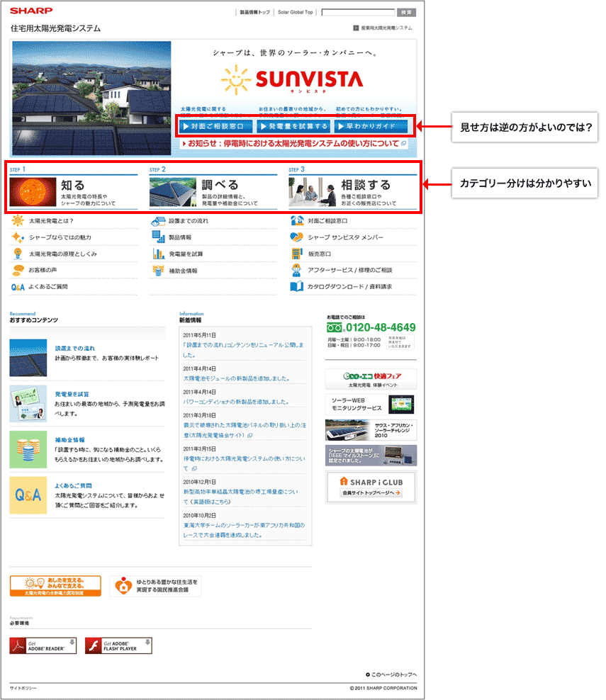Click the Q&A recommended thumbnail
Viewport: 606px width, 700px height.
point(28,495)
